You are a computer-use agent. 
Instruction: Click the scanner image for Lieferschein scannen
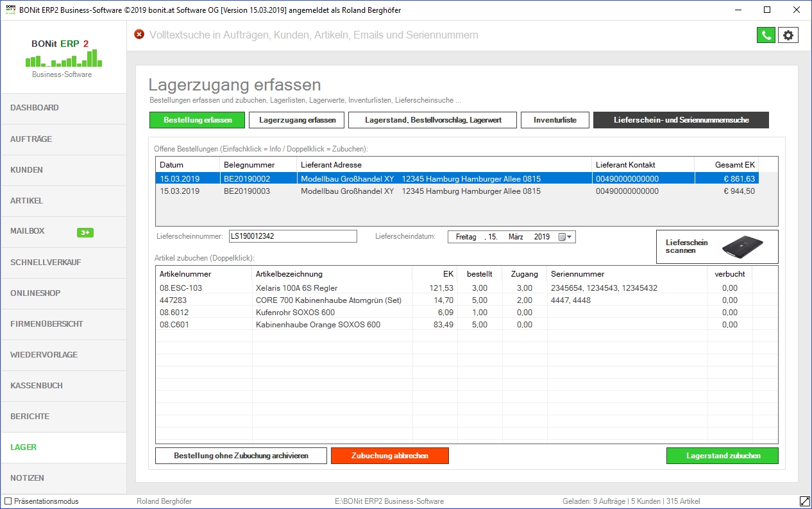tap(742, 246)
